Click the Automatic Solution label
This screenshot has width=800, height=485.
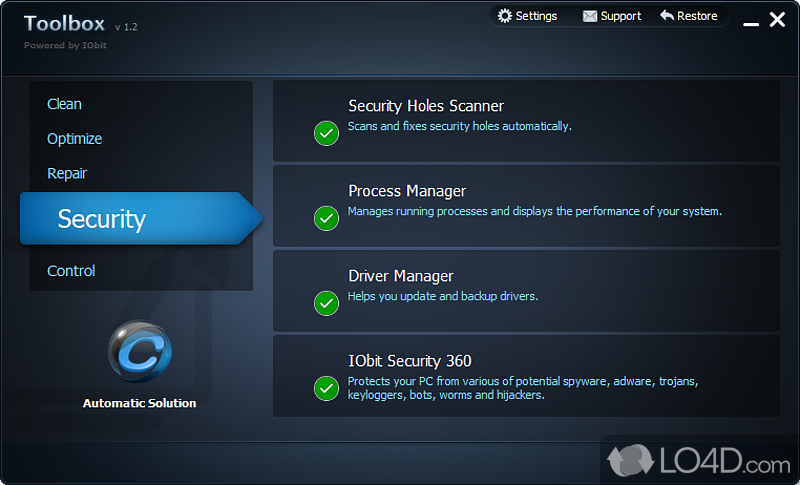(x=140, y=403)
